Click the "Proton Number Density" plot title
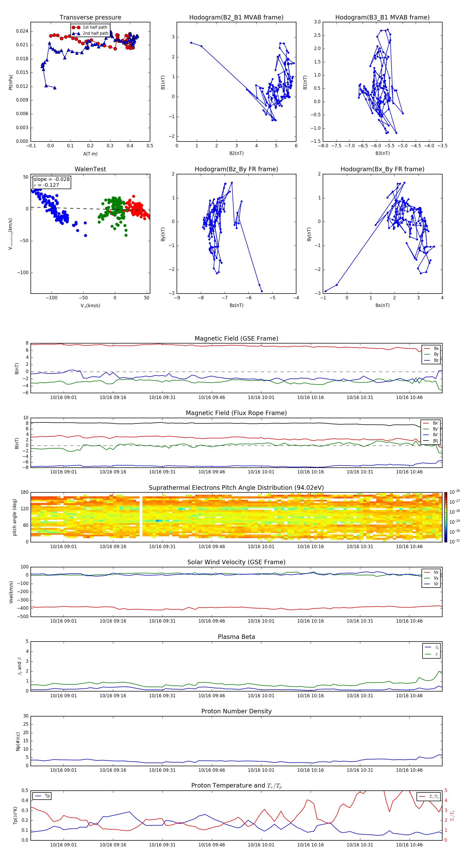This screenshot has height=868, width=473. (x=236, y=711)
